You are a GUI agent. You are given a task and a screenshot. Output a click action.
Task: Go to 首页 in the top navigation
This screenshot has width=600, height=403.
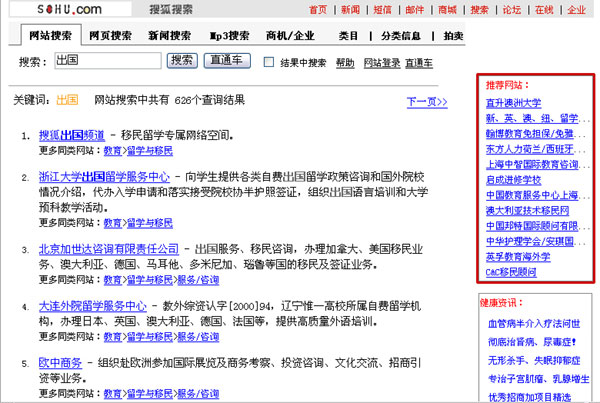pos(318,10)
